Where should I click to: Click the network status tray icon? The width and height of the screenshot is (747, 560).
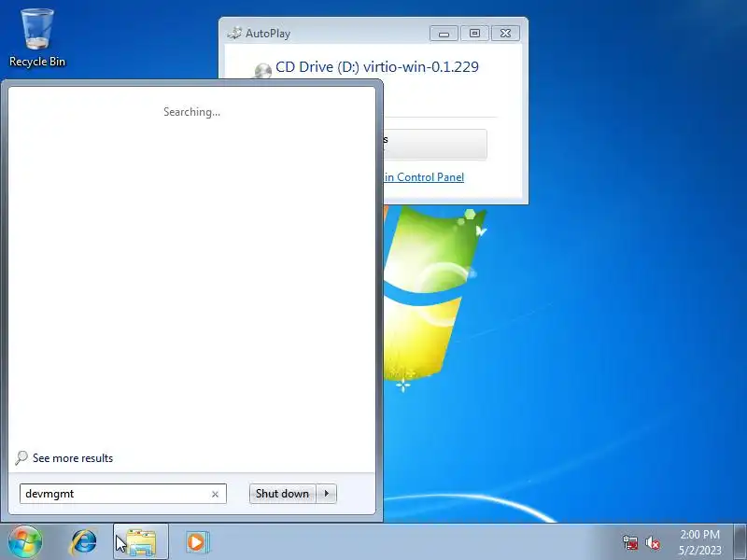point(629,542)
